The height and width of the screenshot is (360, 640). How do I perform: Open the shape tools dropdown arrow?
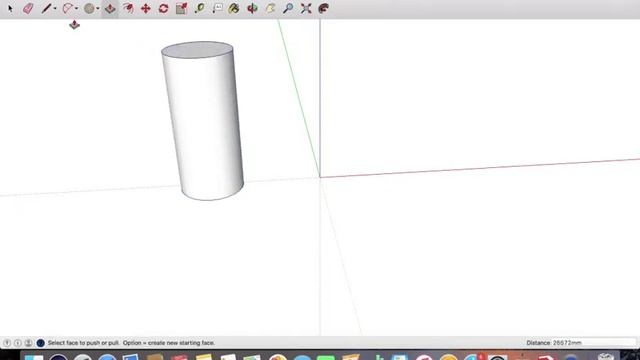click(x=98, y=9)
